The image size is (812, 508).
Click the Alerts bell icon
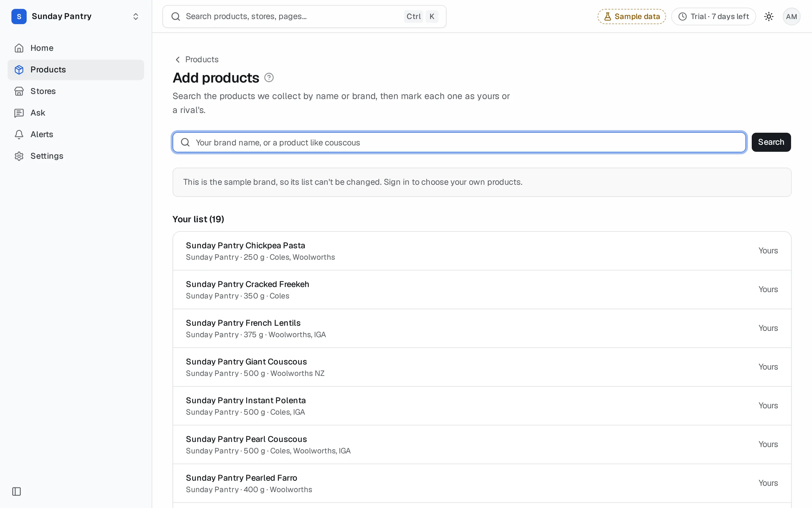click(19, 134)
